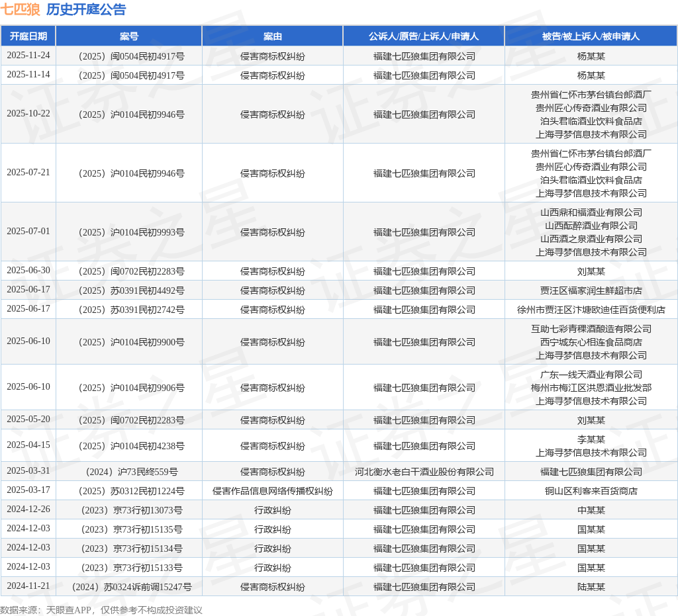
Task: Click the date 2024-11-21
Action: point(28,586)
